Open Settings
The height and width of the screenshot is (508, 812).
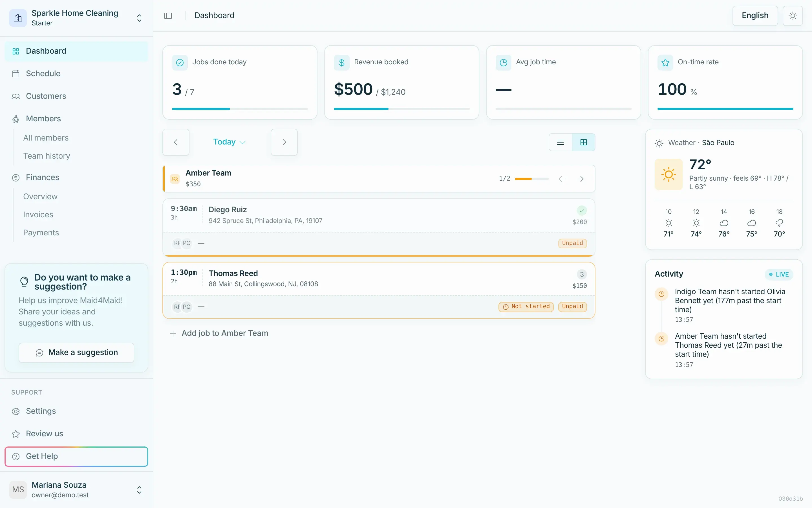tap(76, 411)
